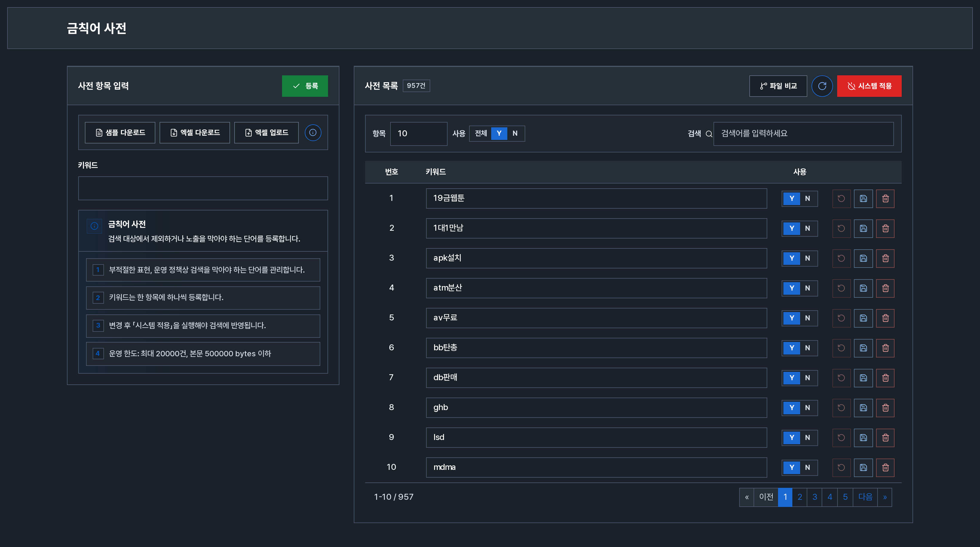Save the av무료 row
980x547 pixels.
tap(863, 318)
